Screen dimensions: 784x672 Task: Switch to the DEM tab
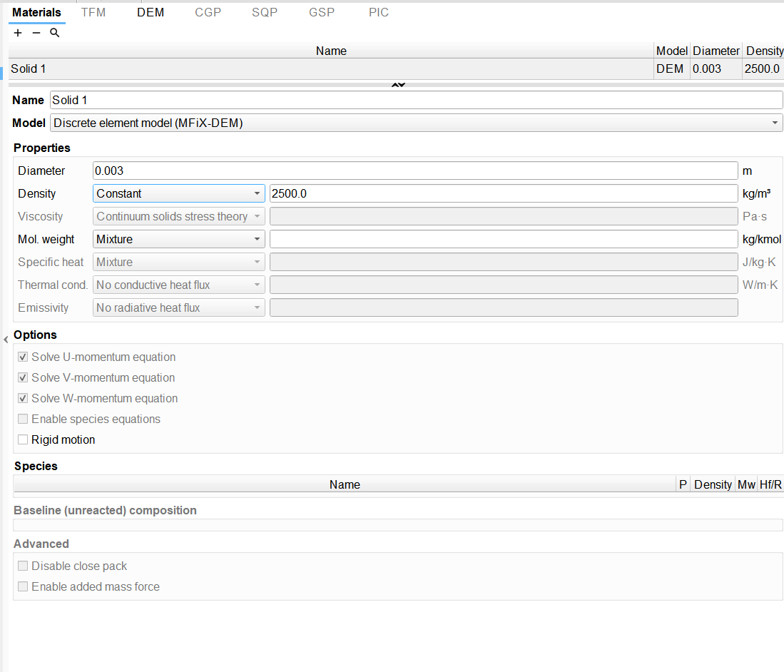click(x=151, y=13)
